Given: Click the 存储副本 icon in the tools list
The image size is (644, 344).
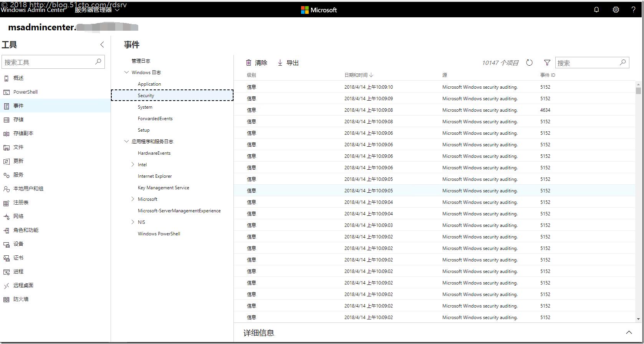Looking at the screenshot, I should click(6, 134).
